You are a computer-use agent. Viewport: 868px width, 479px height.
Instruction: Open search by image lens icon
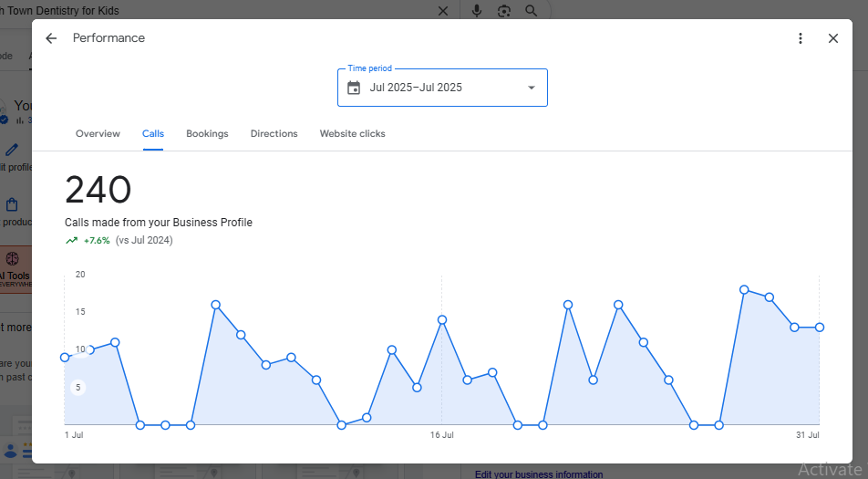coord(504,11)
